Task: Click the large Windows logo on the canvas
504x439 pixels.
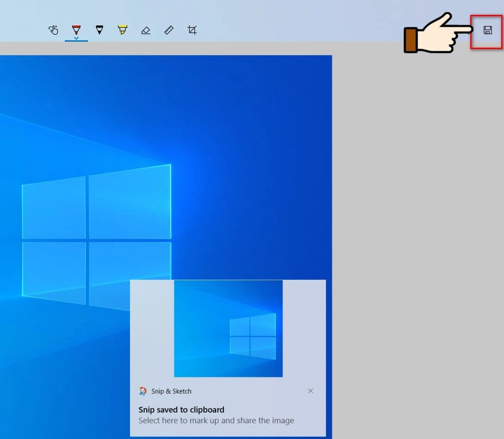Action: click(x=96, y=237)
